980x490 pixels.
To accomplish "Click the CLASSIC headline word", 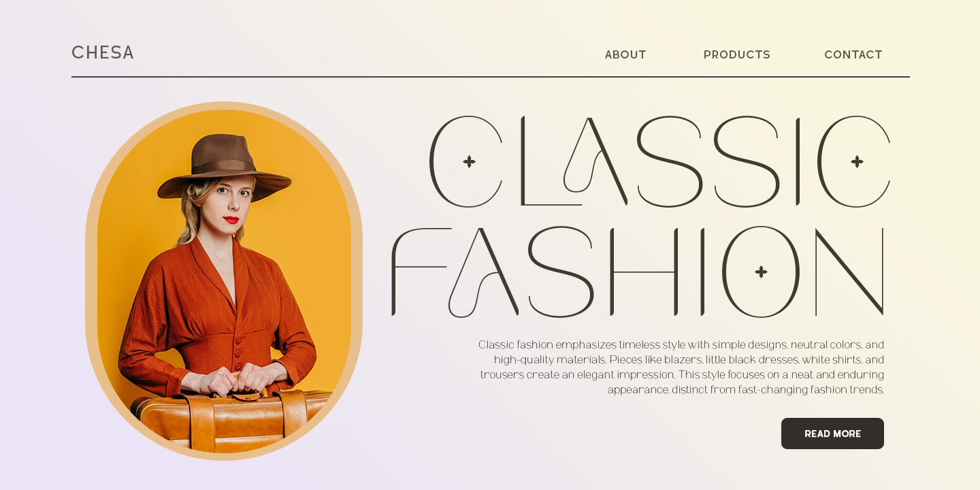I will click(x=659, y=161).
